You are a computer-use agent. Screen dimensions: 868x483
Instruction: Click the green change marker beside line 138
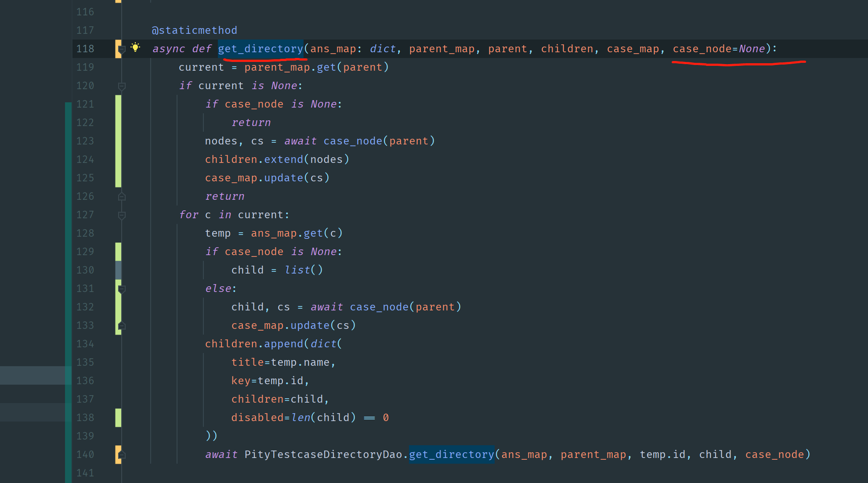(x=118, y=418)
